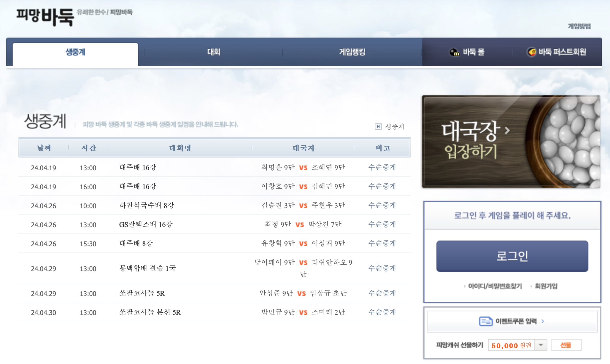This screenshot has width=610, height=364.
Task: Click the 바둑 몰 stone icon
Action: pyautogui.click(x=454, y=52)
